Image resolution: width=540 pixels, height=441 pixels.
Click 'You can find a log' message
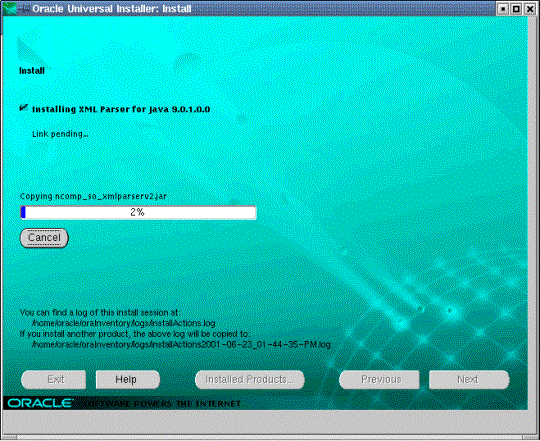coord(99,313)
